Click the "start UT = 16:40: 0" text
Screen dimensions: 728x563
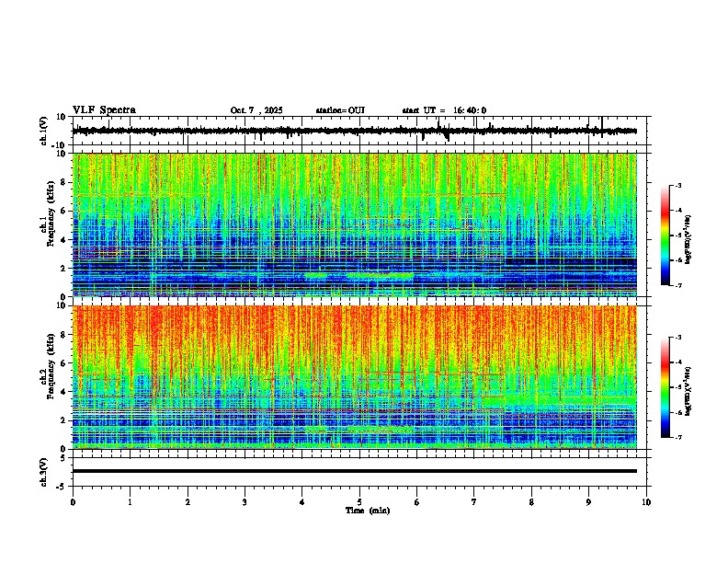pos(444,110)
